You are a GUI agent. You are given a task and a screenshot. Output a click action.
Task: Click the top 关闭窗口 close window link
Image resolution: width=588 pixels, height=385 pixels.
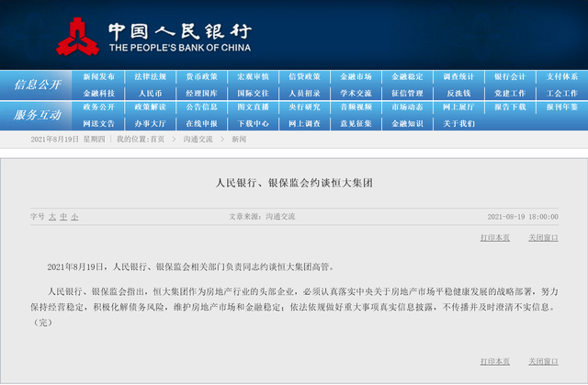543,237
